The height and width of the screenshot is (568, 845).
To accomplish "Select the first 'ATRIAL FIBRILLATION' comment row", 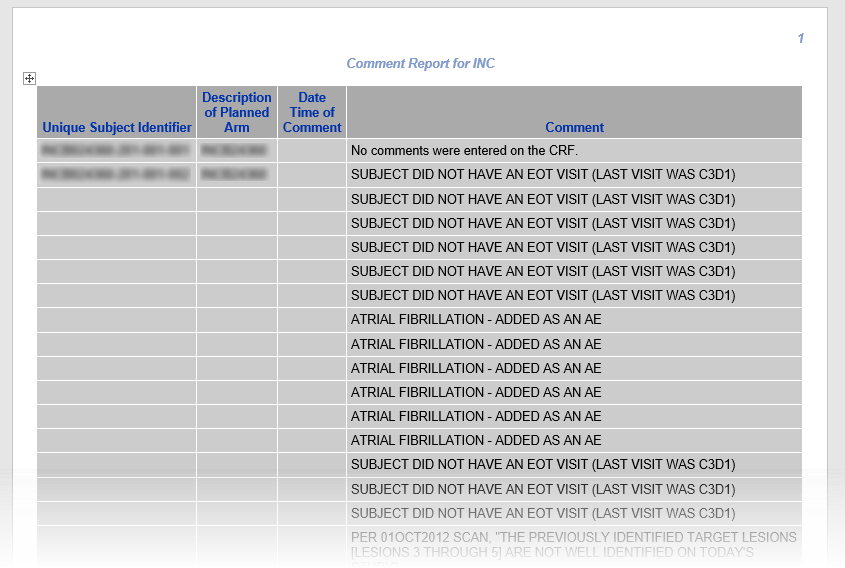I will click(x=476, y=320).
